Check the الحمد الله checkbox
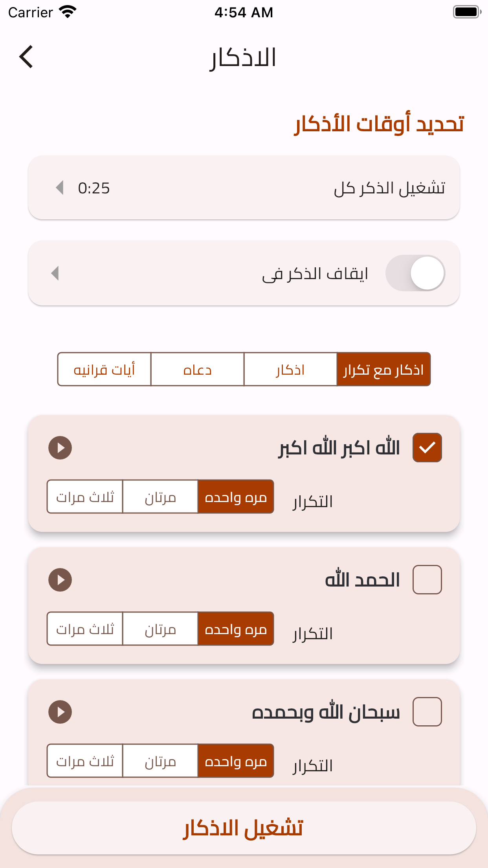The height and width of the screenshot is (868, 488). pos(427,579)
